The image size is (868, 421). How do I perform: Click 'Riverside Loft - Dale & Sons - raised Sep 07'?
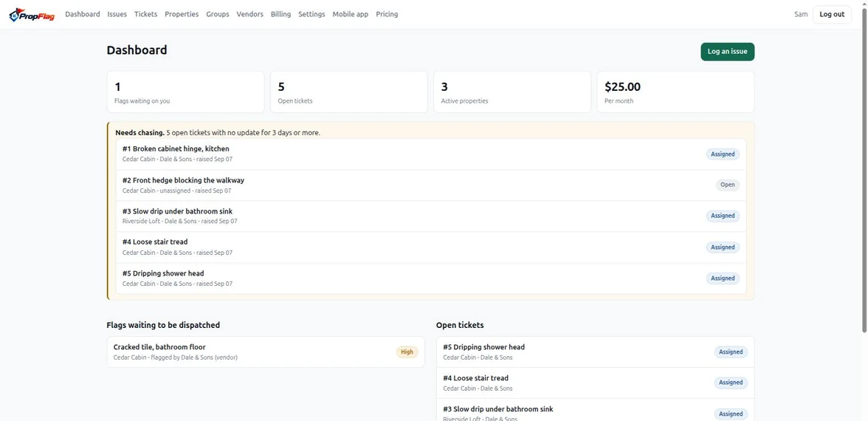(180, 221)
